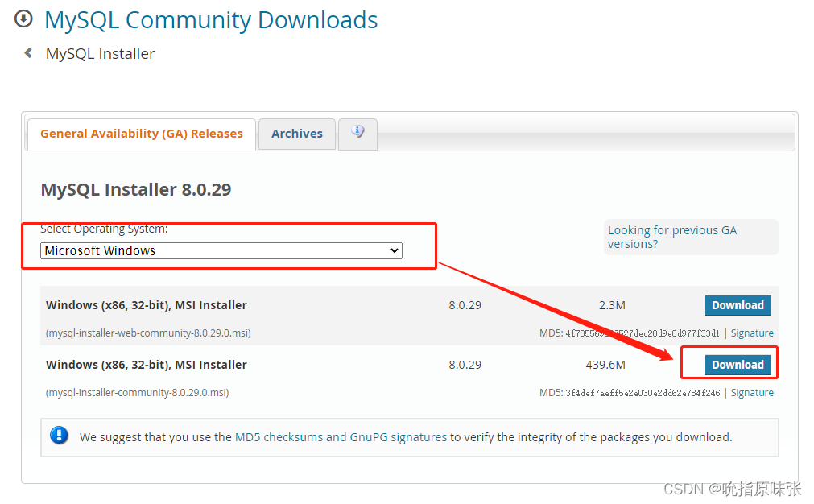
Task: Expand the Select Operating System dropdown
Action: tap(221, 250)
